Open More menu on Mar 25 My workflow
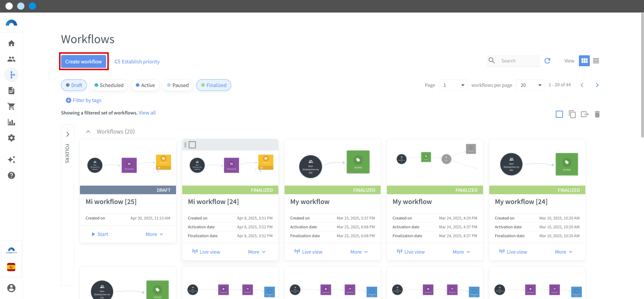The width and height of the screenshot is (644, 299). pos(359,252)
